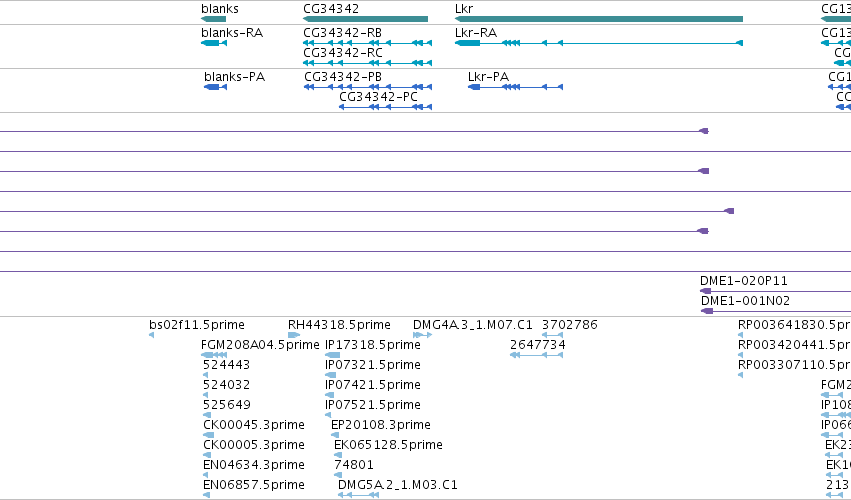
Task: Click the FGM208A04.5prime feature glyph
Action: click(x=214, y=355)
